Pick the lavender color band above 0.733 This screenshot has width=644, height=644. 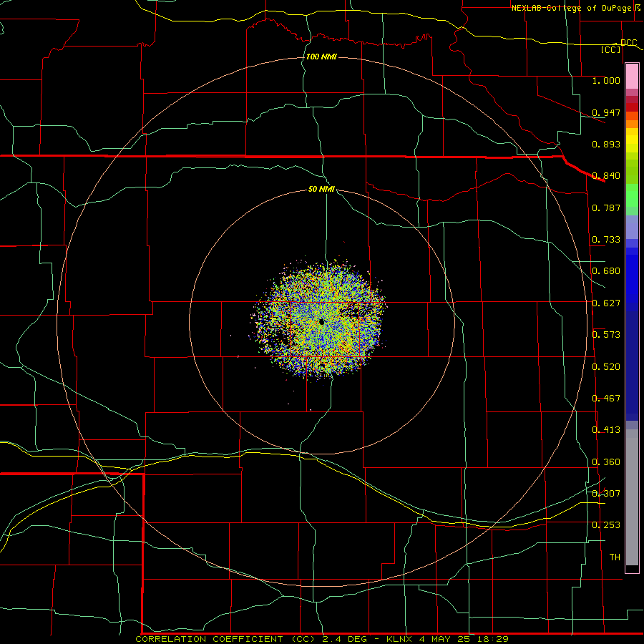[632, 227]
